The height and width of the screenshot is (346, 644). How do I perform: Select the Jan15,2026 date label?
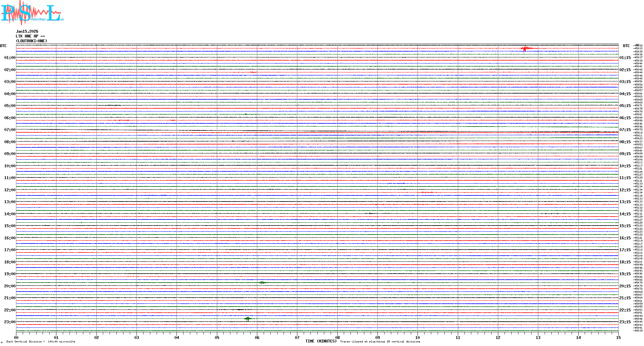(27, 31)
